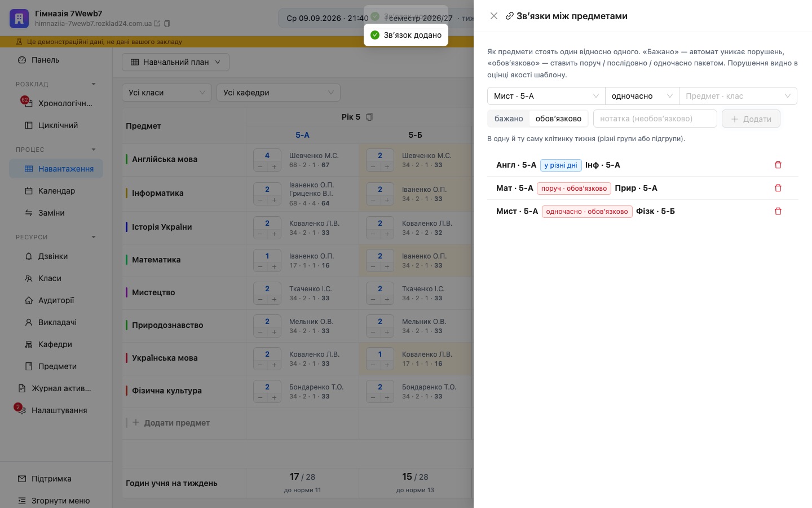The image size is (812, 508).
Task: Copy the school site address
Action: 167,24
